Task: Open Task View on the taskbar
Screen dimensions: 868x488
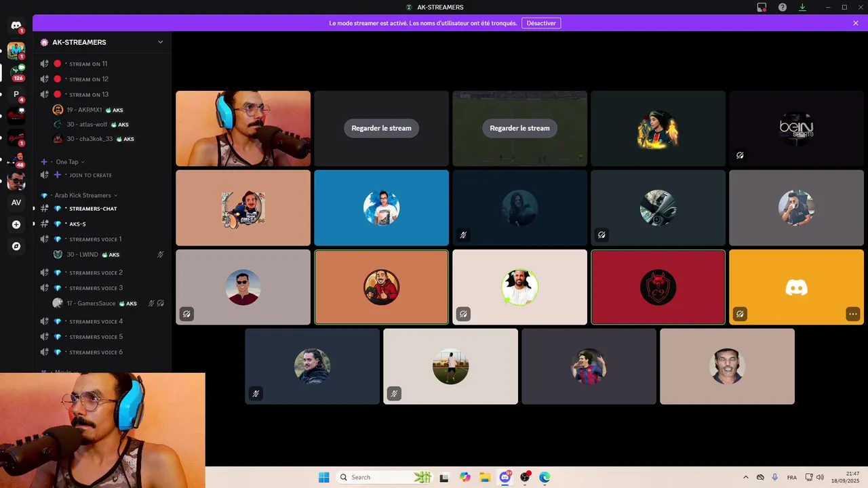Action: tap(444, 477)
